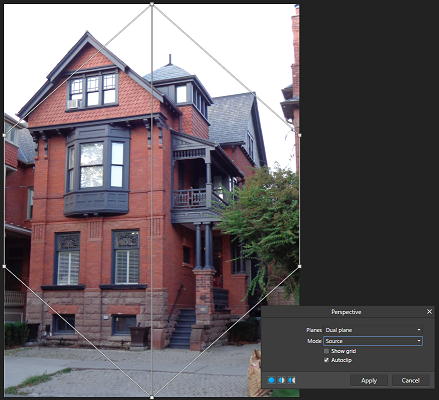This screenshot has width=439, height=400.
Task: Switch to the mirror view preview icon
Action: pyautogui.click(x=292, y=380)
